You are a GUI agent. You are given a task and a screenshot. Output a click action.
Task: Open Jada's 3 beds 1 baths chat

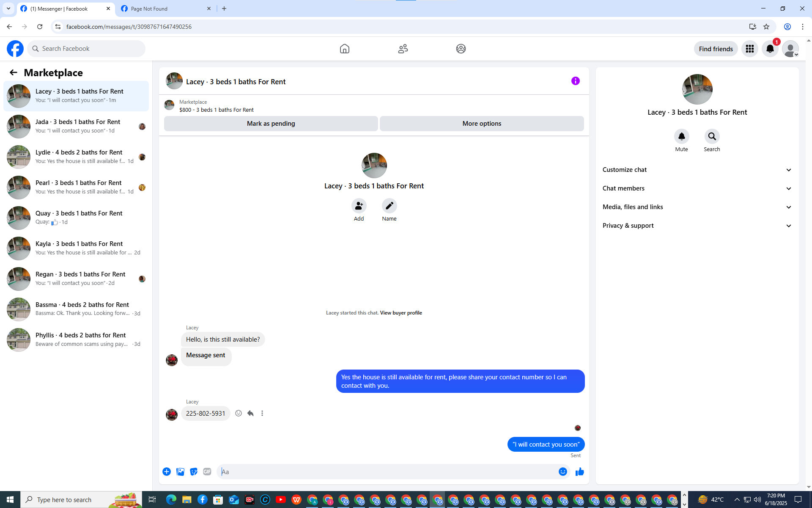tap(76, 126)
